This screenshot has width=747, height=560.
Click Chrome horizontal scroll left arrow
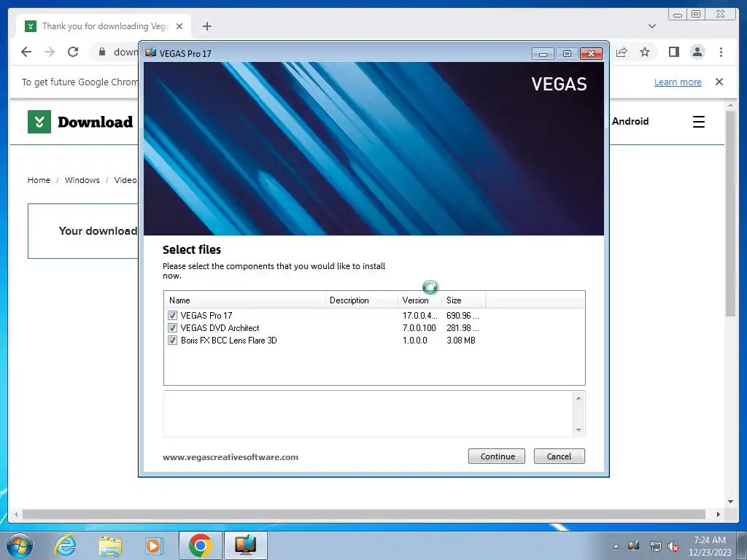pyautogui.click(x=16, y=514)
